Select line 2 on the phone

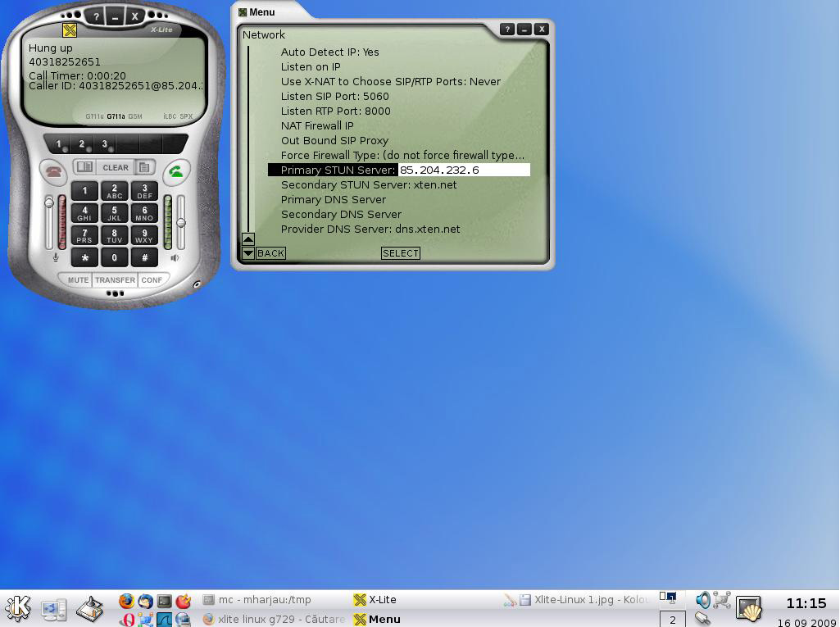pyautogui.click(x=82, y=144)
